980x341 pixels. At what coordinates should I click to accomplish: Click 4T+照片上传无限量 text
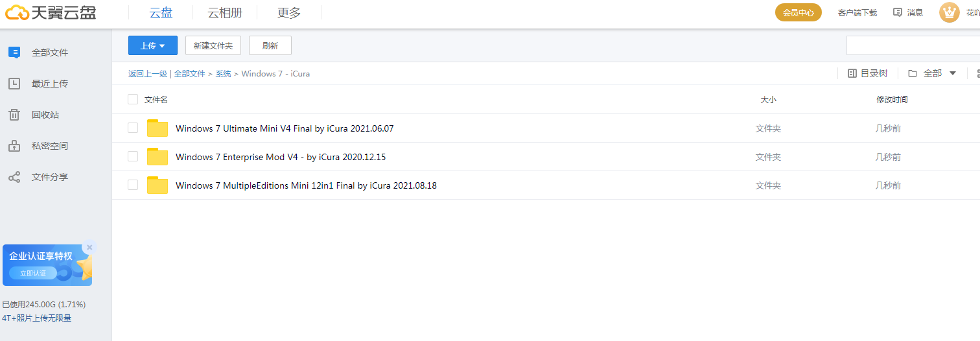click(37, 318)
